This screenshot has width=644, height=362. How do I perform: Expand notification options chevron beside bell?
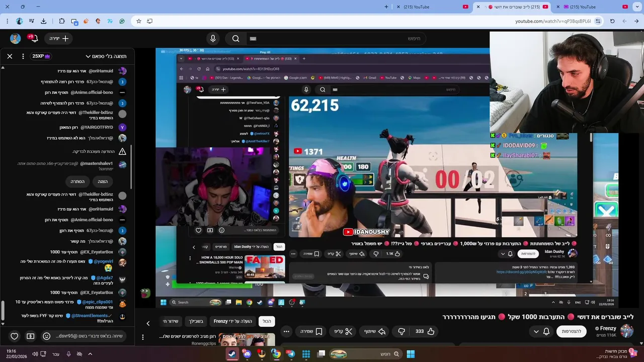pyautogui.click(x=536, y=331)
